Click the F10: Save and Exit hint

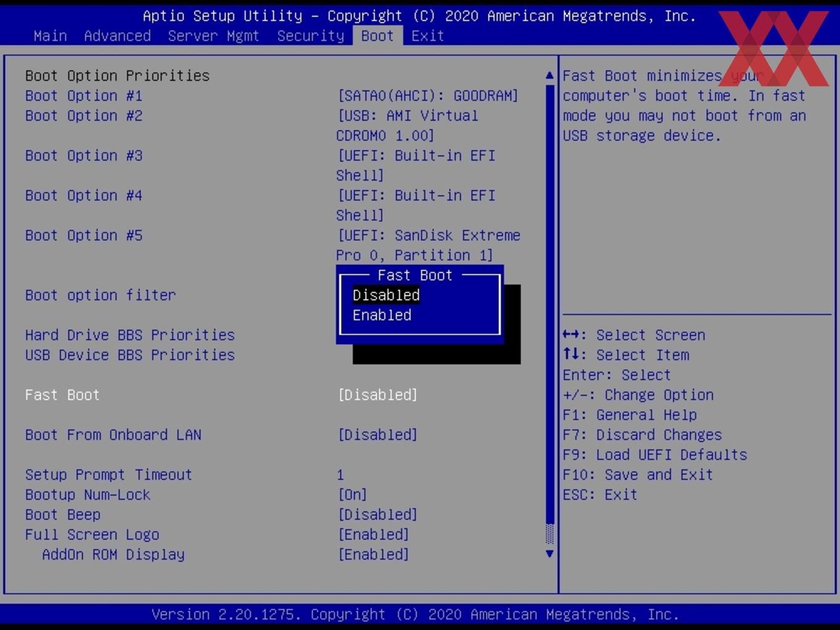(x=638, y=475)
